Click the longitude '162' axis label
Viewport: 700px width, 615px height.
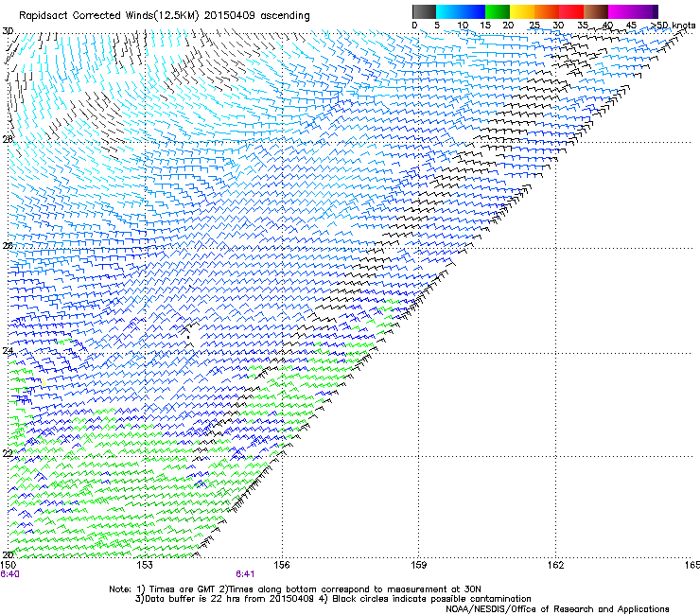555,566
